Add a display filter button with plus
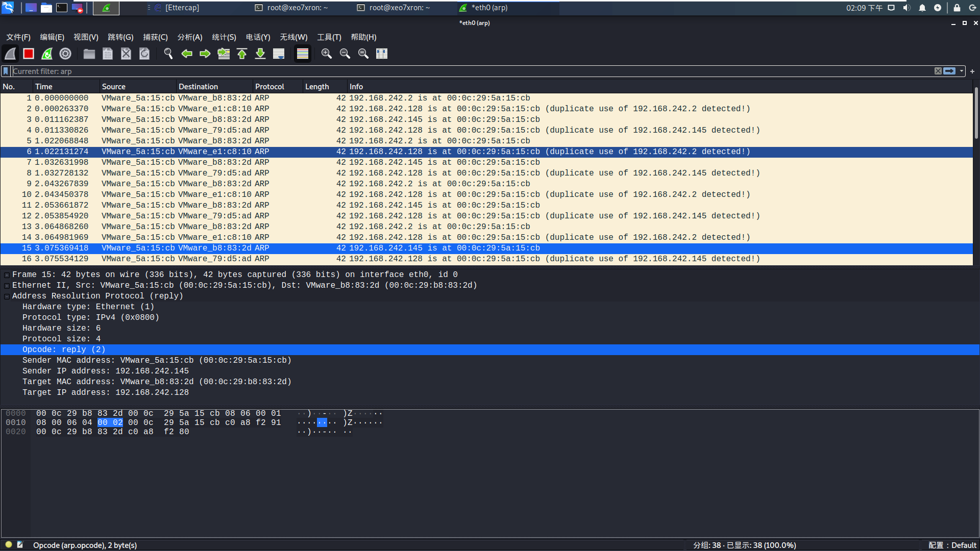The height and width of the screenshot is (551, 980). coord(972,71)
